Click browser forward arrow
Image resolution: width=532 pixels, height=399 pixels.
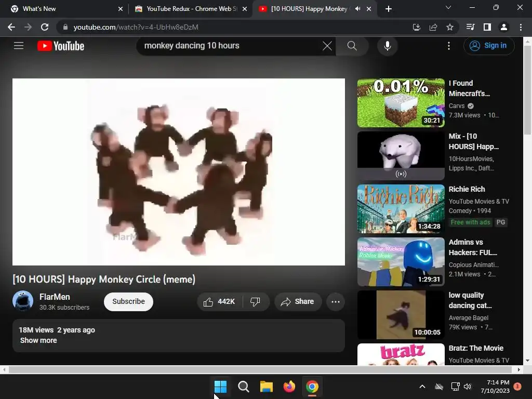pyautogui.click(x=28, y=27)
